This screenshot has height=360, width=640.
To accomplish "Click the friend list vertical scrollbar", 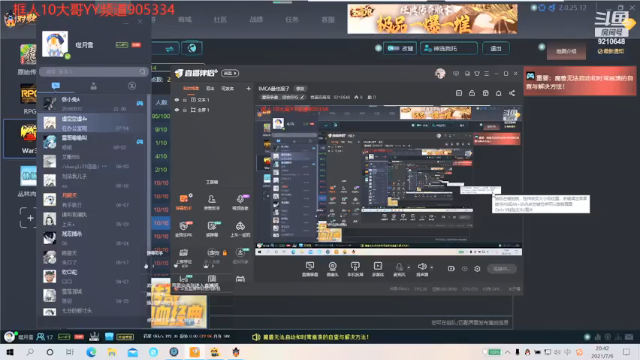I will pos(148,180).
